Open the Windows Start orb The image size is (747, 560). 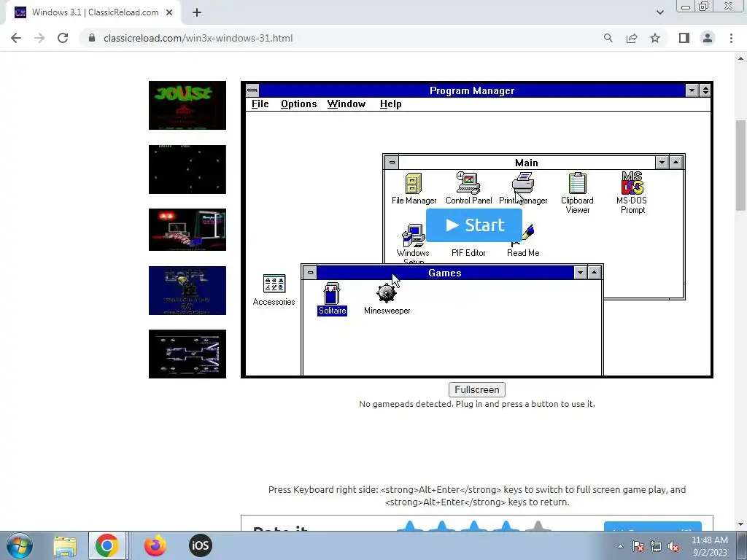(20, 545)
